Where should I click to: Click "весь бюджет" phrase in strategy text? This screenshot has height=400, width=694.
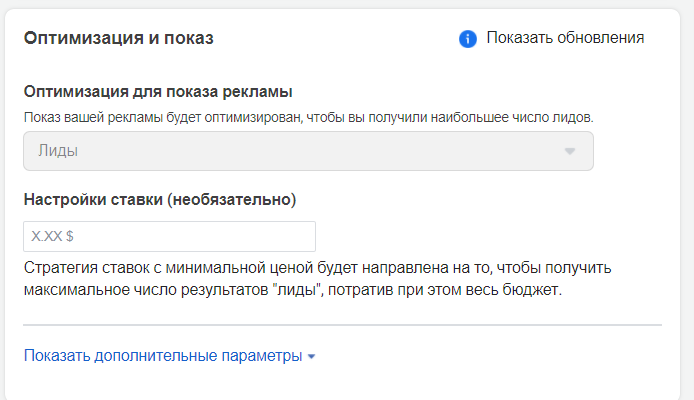click(x=513, y=291)
